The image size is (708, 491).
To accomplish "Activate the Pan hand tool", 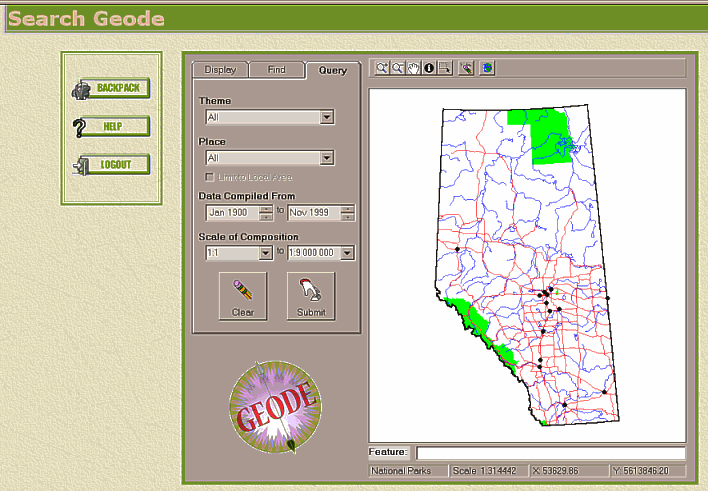I will coord(413,68).
